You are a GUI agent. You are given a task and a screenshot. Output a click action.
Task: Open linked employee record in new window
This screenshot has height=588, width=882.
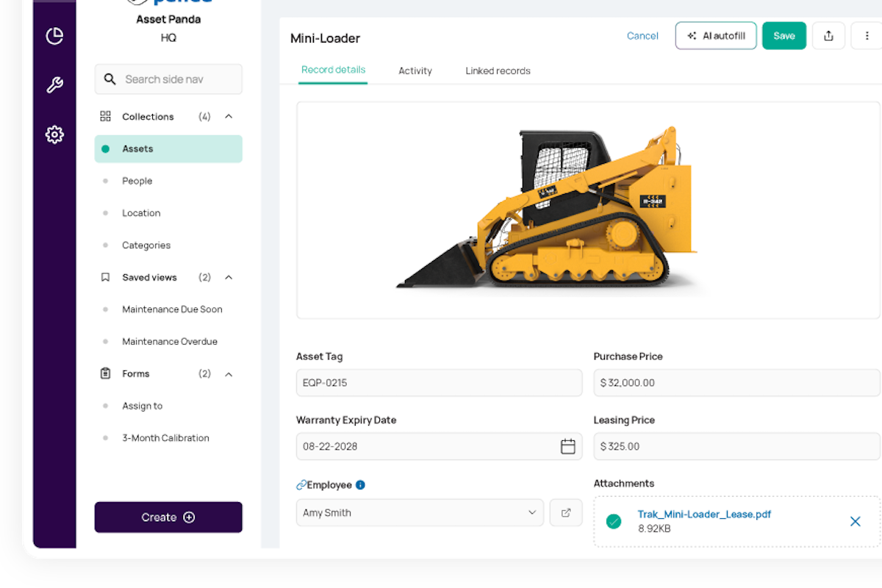coord(566,513)
